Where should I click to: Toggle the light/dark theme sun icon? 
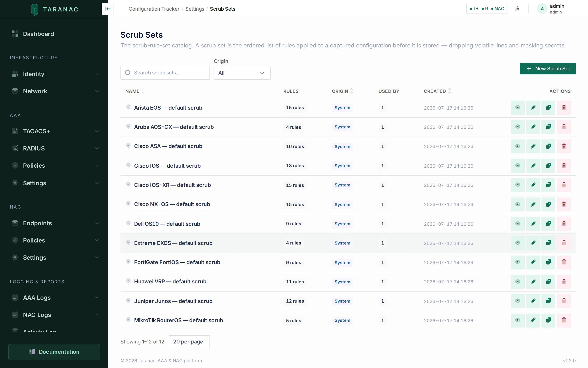click(x=517, y=9)
